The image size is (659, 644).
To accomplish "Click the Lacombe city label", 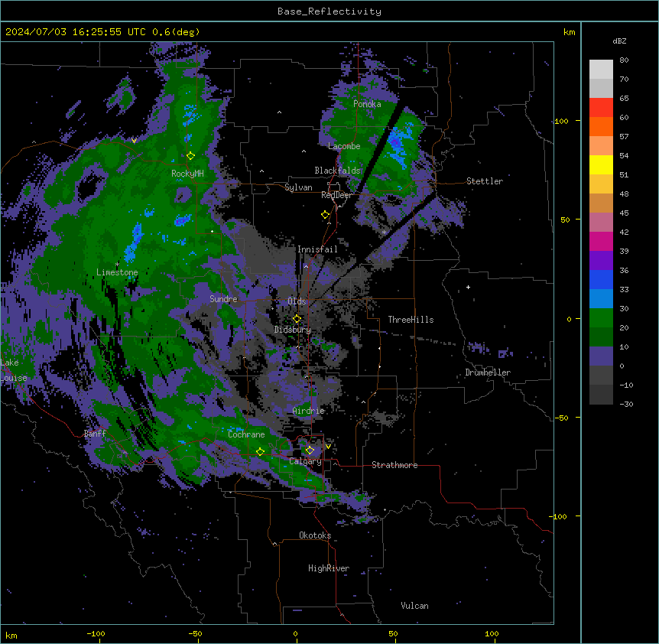I will (x=344, y=146).
